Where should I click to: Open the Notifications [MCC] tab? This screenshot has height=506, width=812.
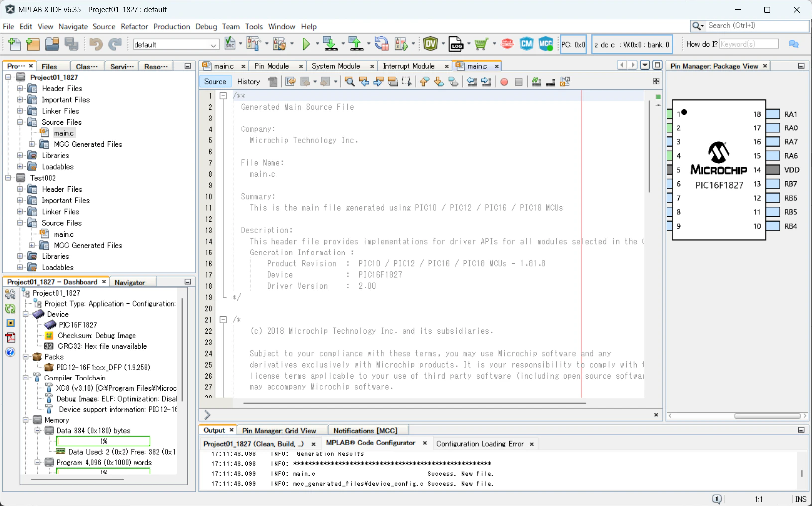click(x=365, y=431)
